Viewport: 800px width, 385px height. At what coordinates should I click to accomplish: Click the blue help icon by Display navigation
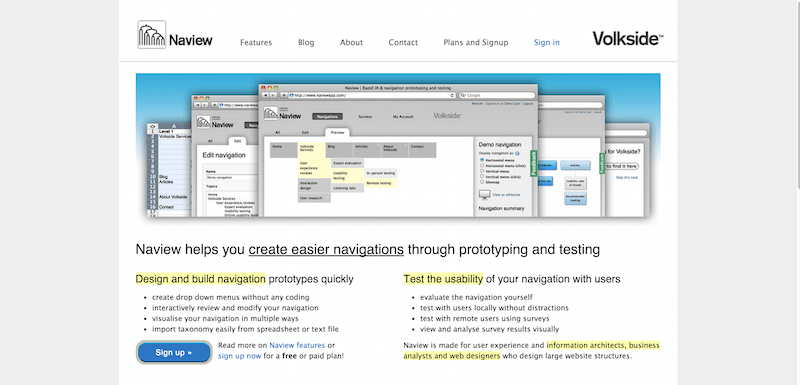pos(517,153)
